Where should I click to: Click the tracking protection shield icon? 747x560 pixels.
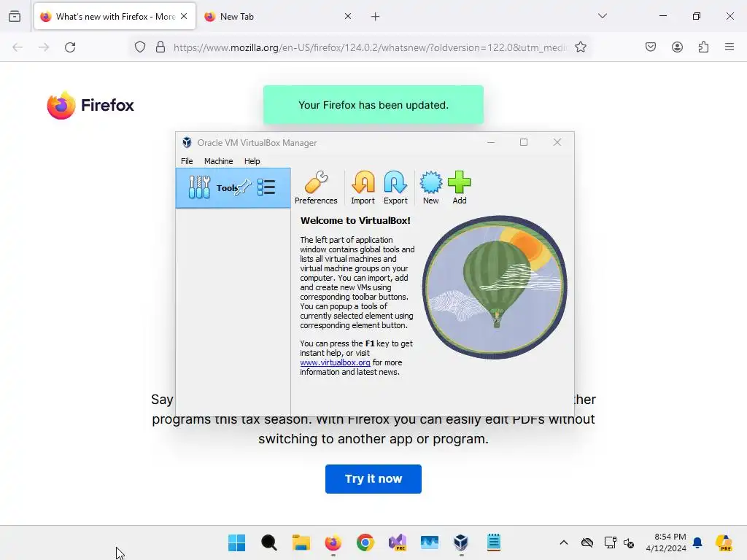tap(139, 47)
